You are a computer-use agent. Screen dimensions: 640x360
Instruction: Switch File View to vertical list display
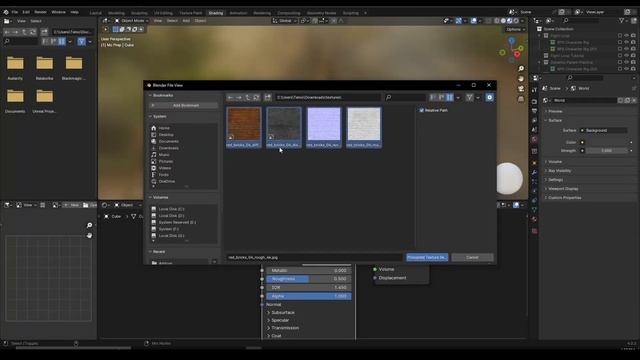tap(433, 98)
